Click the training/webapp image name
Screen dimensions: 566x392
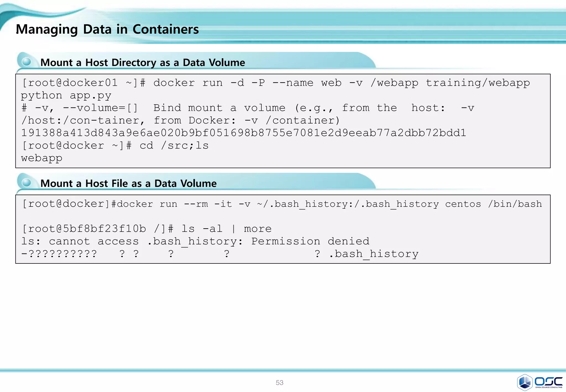(478, 83)
